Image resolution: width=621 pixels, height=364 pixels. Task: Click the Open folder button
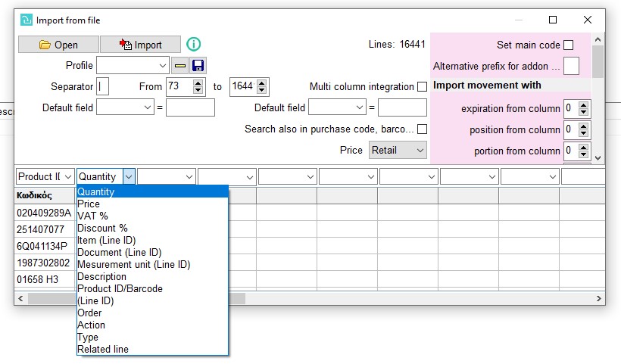(58, 45)
